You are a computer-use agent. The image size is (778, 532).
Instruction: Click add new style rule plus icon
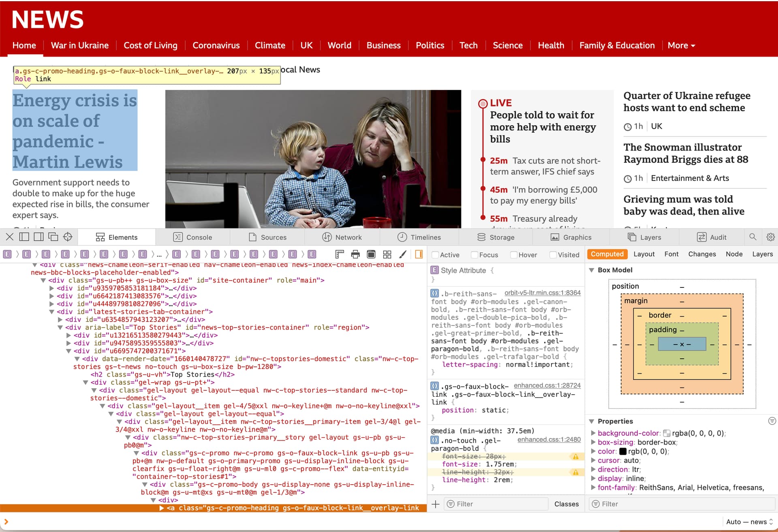tap(436, 504)
